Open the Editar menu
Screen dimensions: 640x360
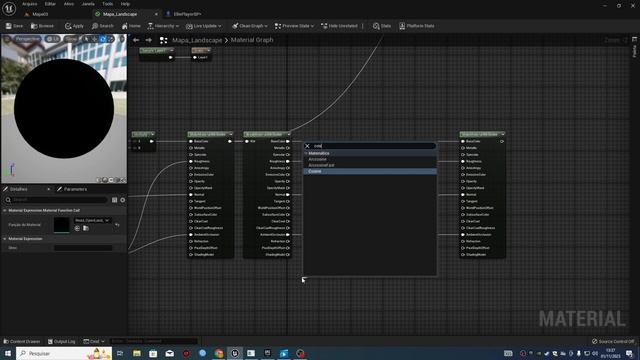[x=50, y=4]
